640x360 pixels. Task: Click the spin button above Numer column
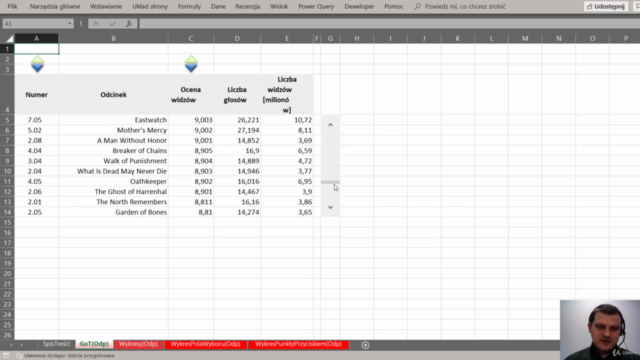(x=37, y=64)
